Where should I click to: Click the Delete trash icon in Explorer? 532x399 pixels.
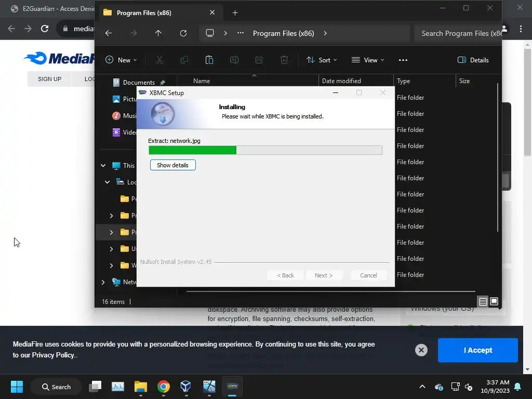coord(284,60)
